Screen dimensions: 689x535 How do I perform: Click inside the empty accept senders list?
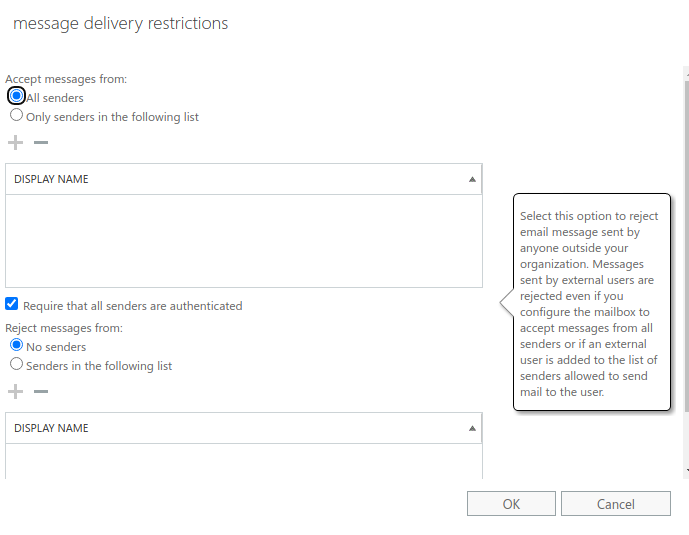pos(243,241)
